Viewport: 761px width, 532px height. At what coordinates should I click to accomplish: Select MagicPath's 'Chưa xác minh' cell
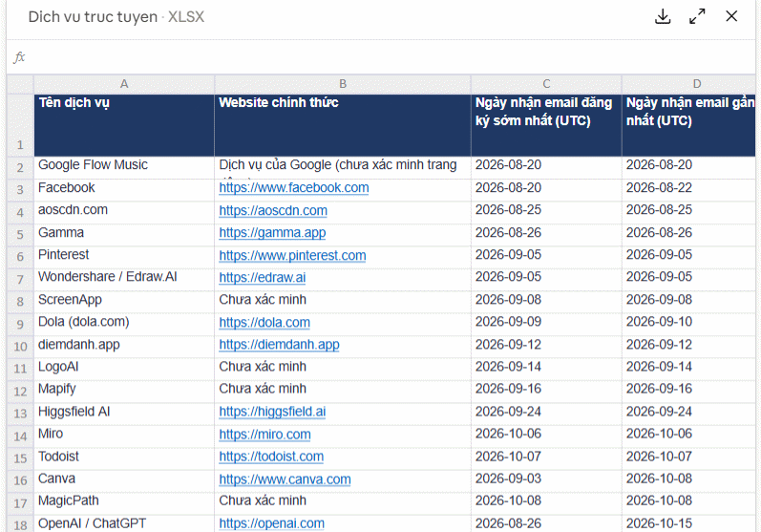click(343, 502)
